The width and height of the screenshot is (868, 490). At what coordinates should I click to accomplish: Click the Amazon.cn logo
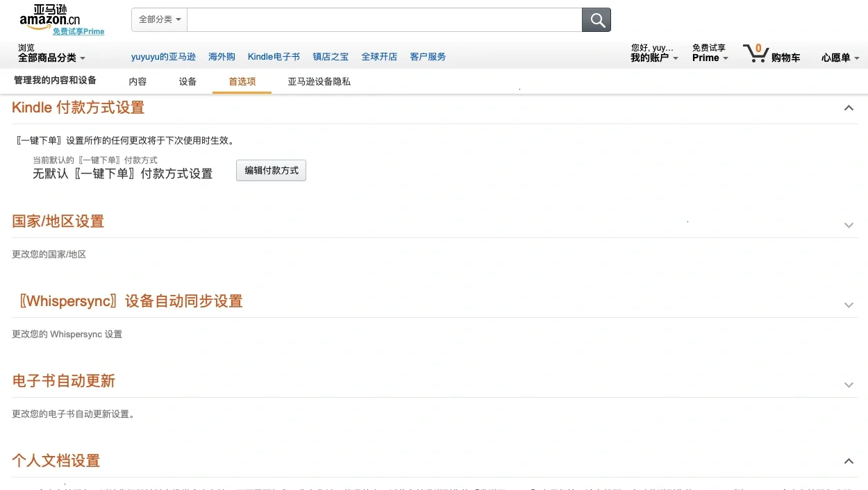[50, 15]
